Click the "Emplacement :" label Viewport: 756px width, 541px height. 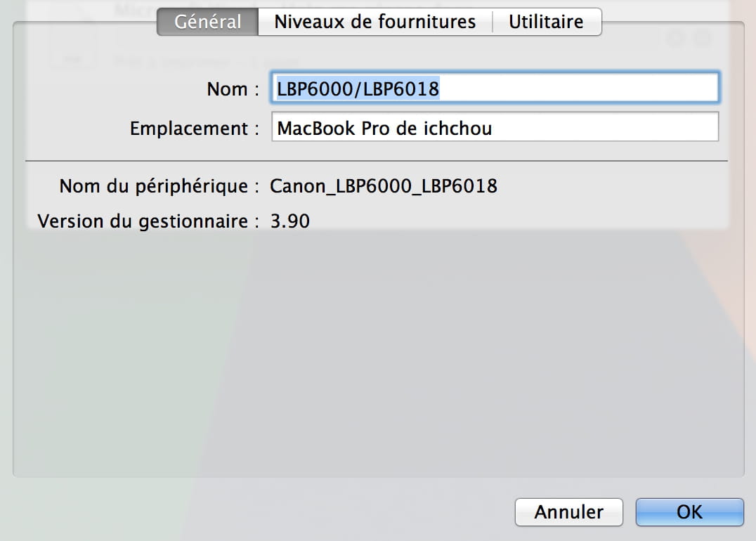click(189, 129)
